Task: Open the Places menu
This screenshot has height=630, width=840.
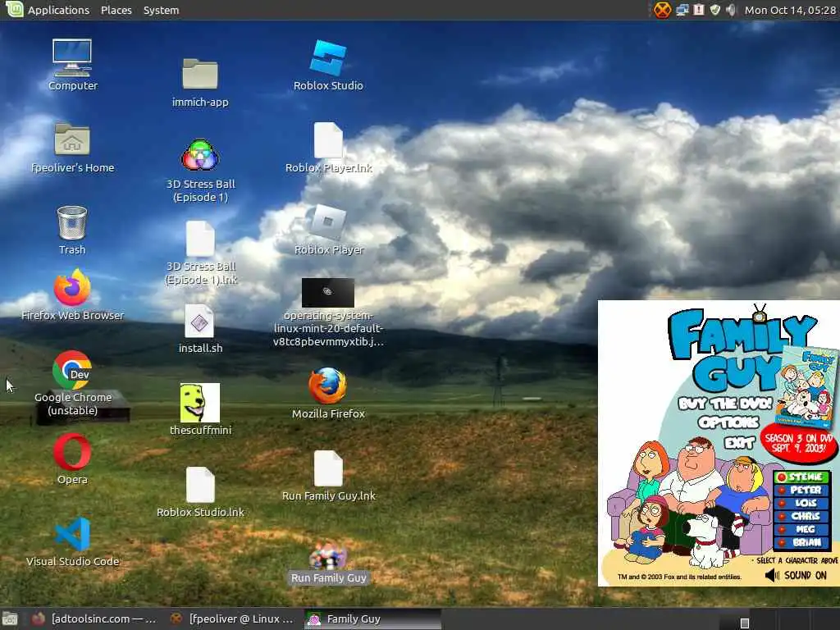Action: click(x=116, y=10)
